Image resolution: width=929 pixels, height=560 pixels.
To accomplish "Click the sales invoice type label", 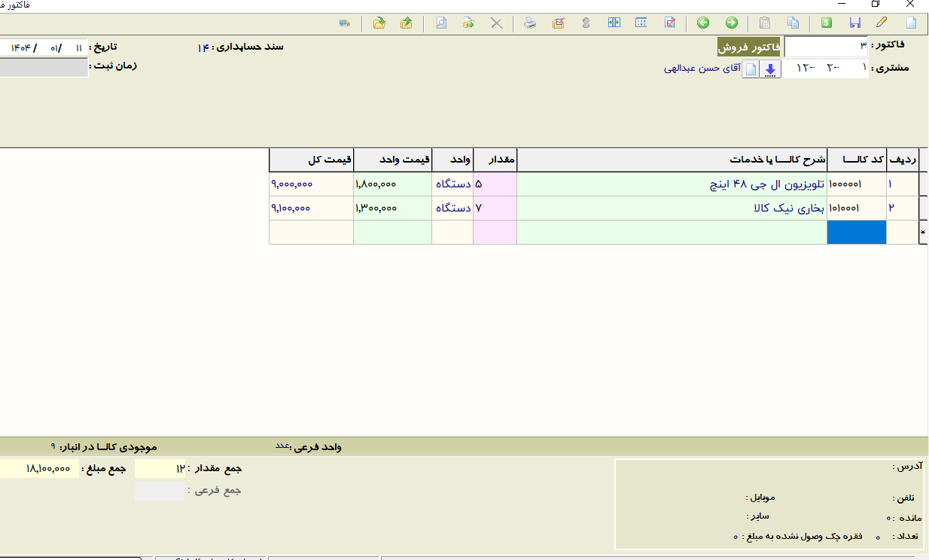I will [750, 47].
